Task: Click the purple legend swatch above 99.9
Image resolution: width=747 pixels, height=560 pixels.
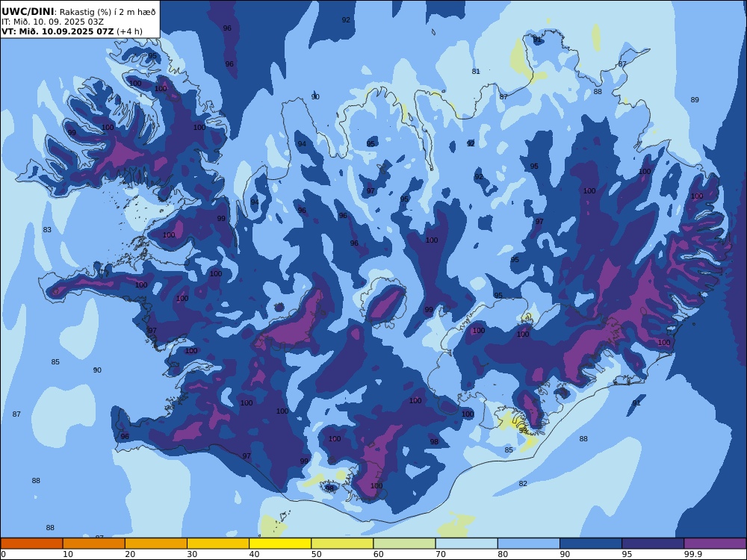Action: [715, 544]
